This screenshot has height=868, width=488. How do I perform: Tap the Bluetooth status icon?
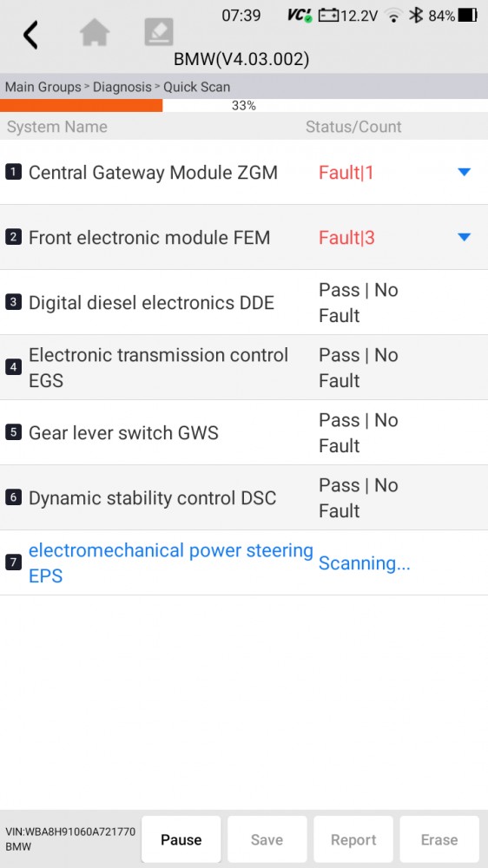tap(415, 16)
